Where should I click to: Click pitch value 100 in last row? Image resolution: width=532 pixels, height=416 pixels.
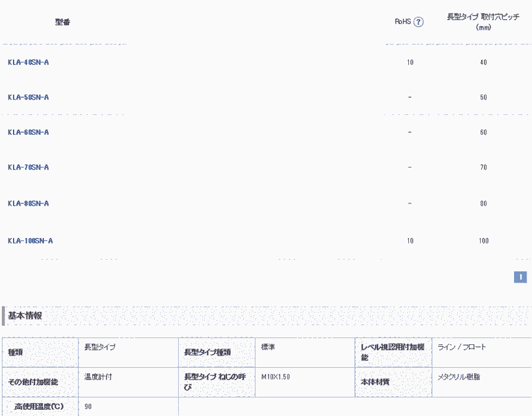(x=483, y=240)
